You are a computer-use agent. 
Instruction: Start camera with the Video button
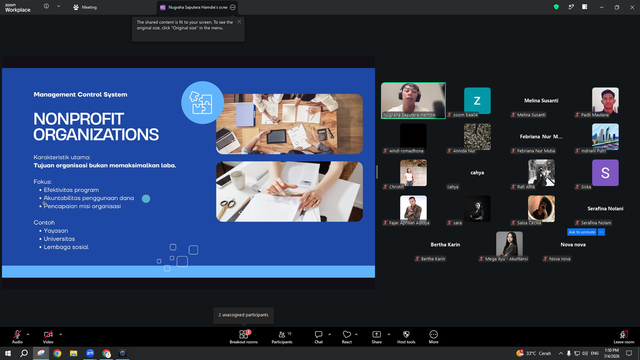point(48,337)
